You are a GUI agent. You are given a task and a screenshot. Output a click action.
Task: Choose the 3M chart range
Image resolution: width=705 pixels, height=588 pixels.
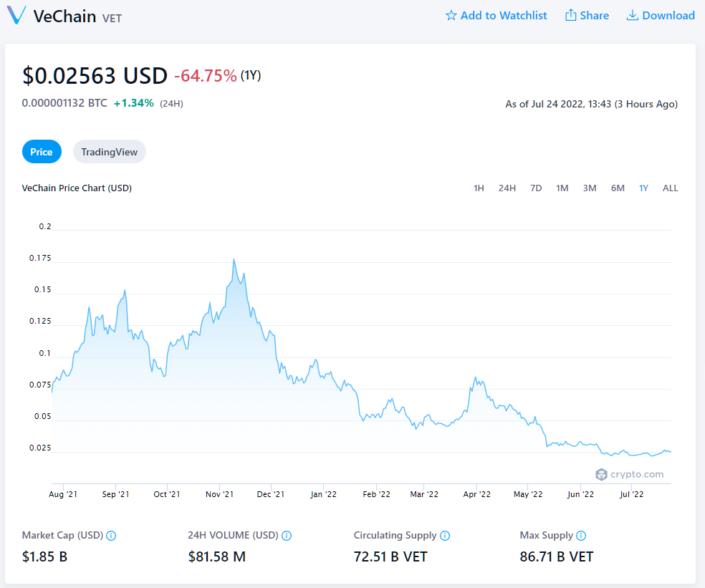[589, 188]
